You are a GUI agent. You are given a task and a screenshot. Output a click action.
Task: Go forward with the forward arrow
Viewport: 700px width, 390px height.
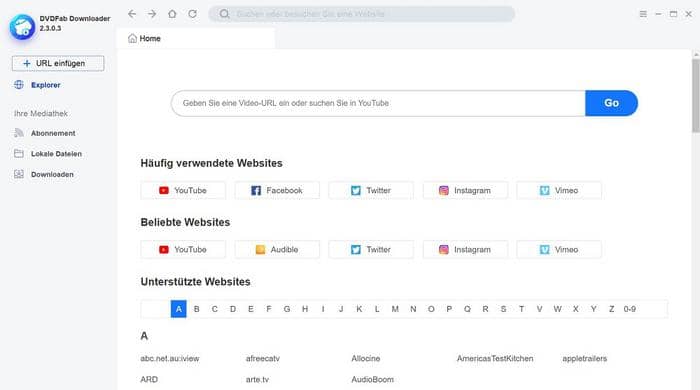click(152, 14)
